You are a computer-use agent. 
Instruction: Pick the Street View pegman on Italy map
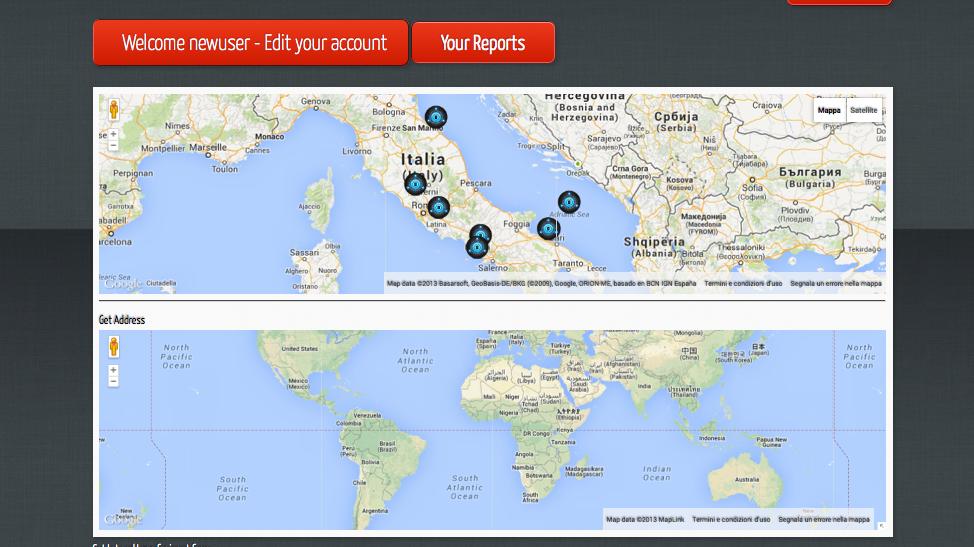click(x=114, y=109)
